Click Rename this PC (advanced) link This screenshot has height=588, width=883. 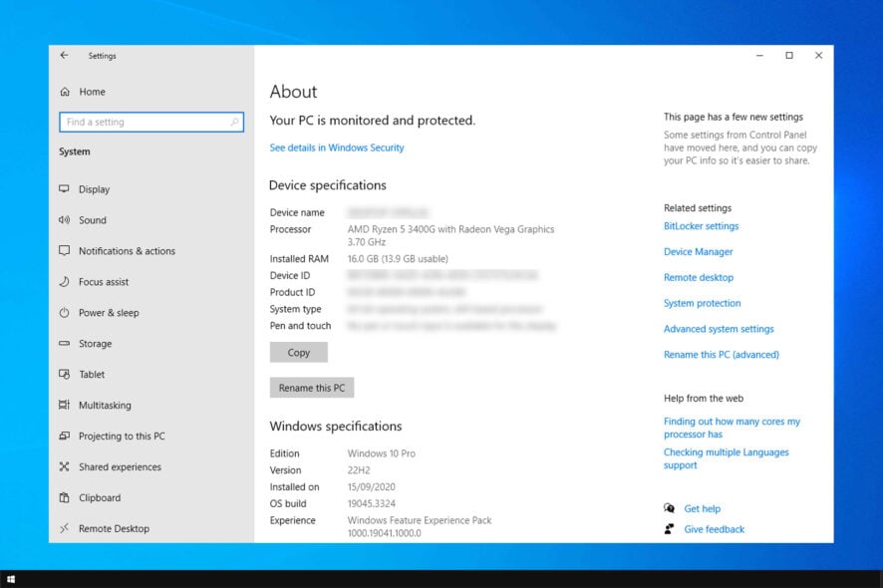722,354
